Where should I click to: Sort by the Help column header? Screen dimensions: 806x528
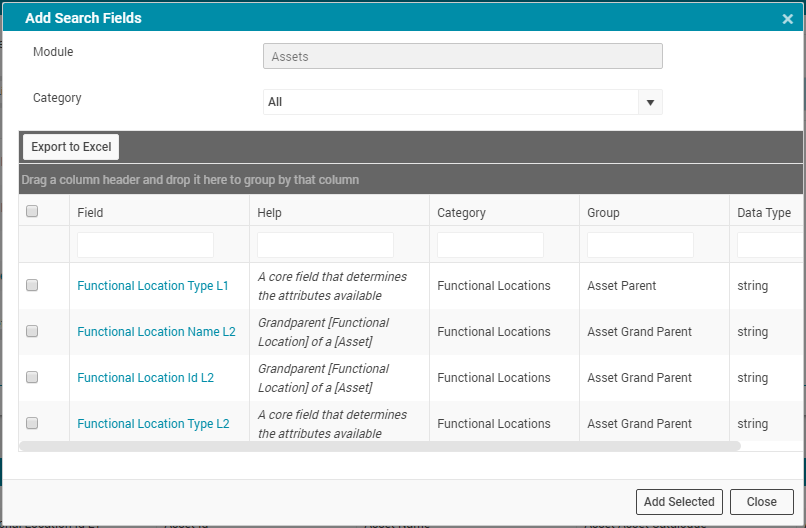pos(269,213)
